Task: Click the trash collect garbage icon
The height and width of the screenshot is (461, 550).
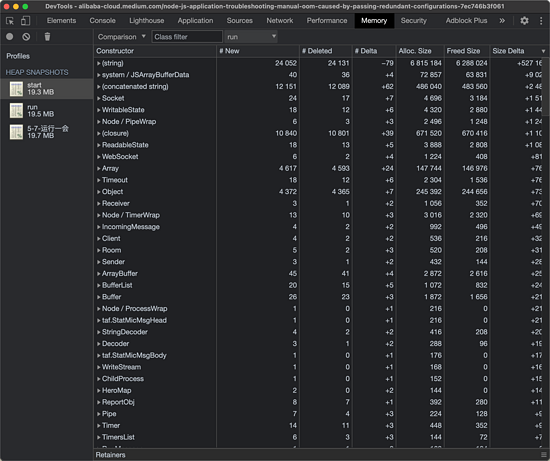Action: click(x=47, y=36)
